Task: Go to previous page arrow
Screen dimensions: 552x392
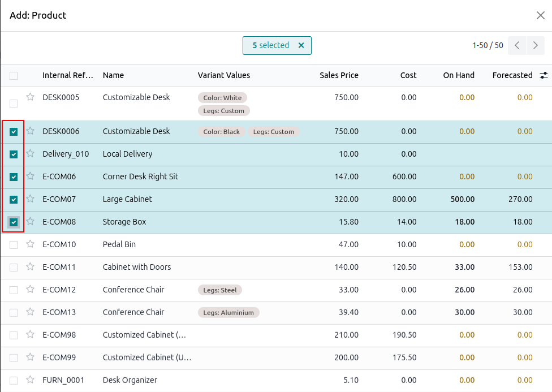Action: click(517, 45)
